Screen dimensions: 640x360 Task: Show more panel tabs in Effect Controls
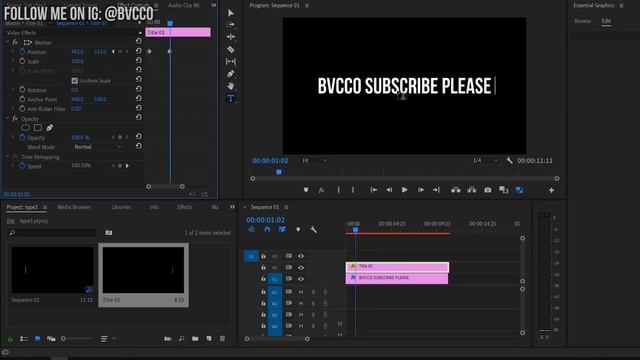click(x=213, y=5)
